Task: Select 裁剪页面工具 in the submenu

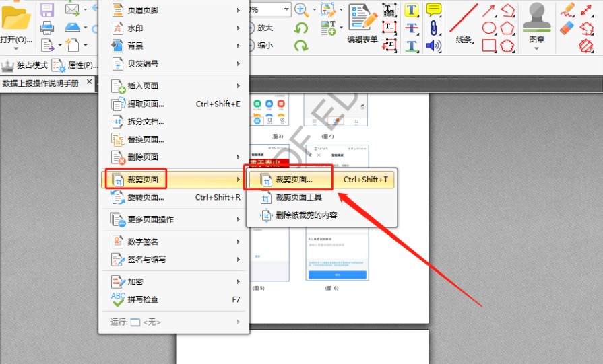Action: [x=322, y=197]
